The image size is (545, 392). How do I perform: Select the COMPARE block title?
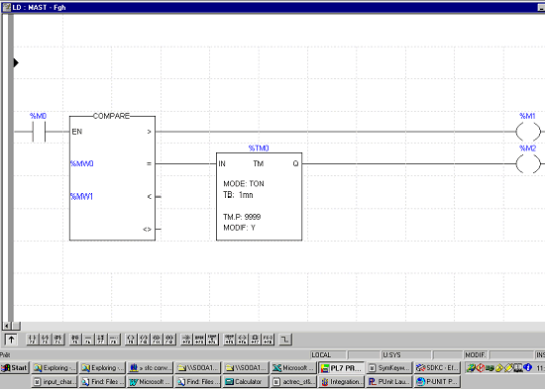pyautogui.click(x=111, y=116)
